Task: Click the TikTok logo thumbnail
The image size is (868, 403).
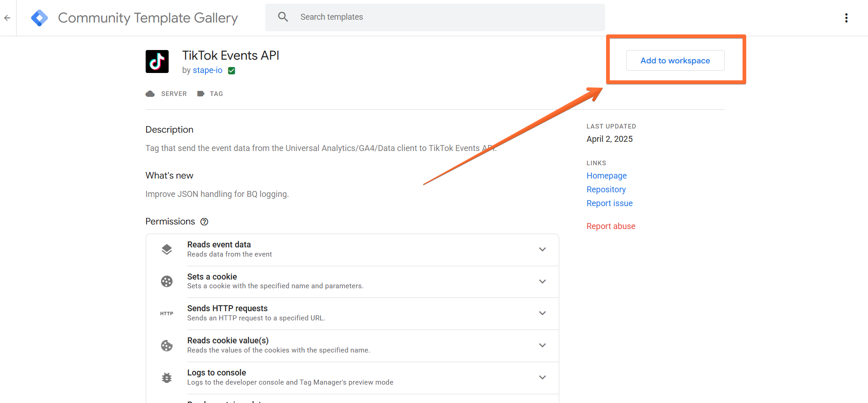Action: (x=157, y=62)
